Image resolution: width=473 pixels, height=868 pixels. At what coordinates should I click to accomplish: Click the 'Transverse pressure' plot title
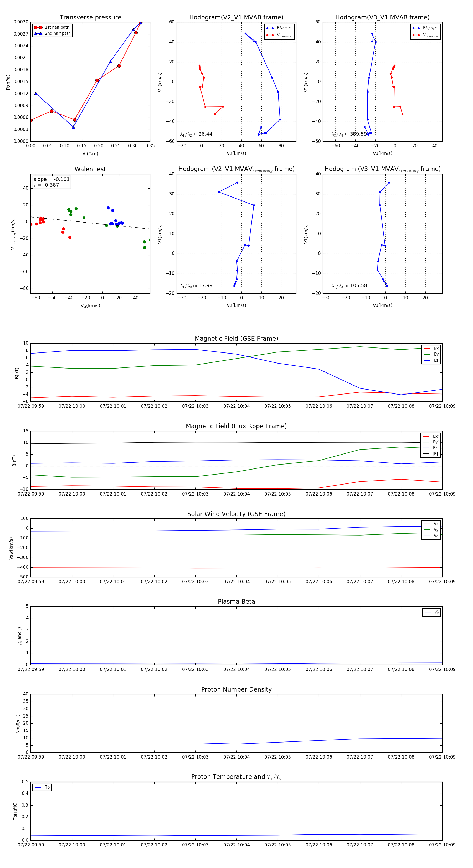tap(90, 17)
